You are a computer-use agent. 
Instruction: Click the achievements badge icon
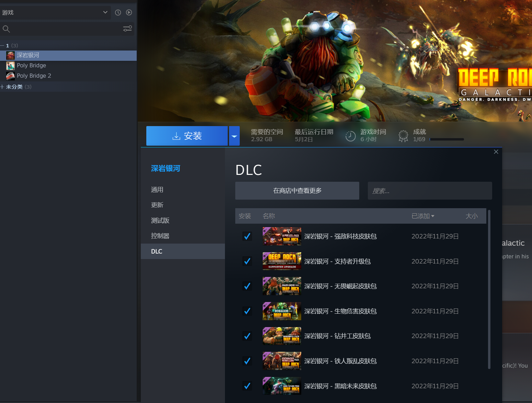pos(403,136)
